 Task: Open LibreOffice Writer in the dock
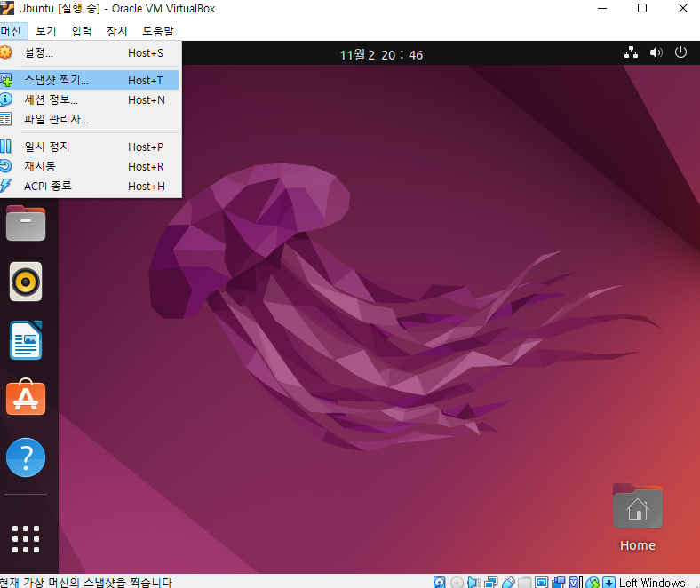[x=26, y=340]
